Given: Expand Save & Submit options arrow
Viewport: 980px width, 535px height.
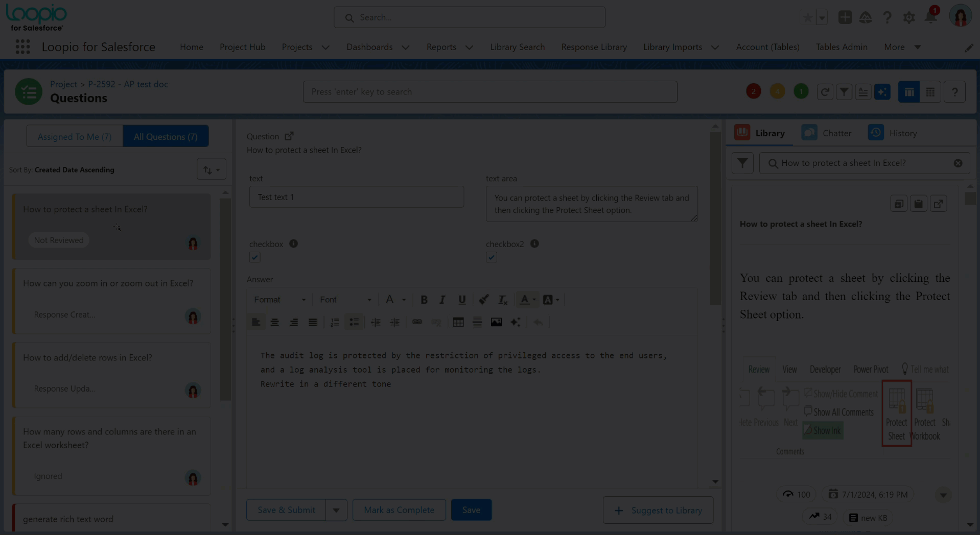Looking at the screenshot, I should click(x=336, y=510).
